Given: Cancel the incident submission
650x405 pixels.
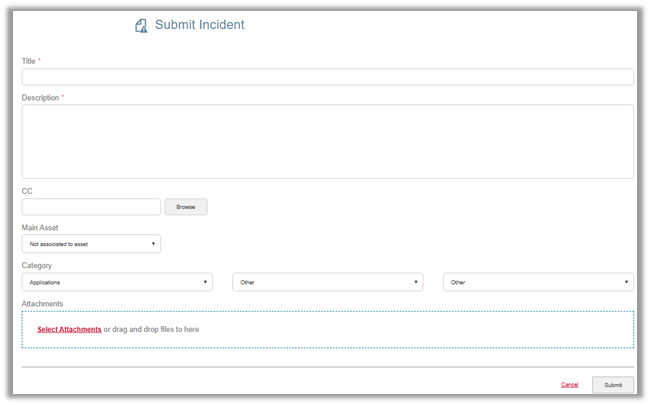Looking at the screenshot, I should click(x=569, y=384).
